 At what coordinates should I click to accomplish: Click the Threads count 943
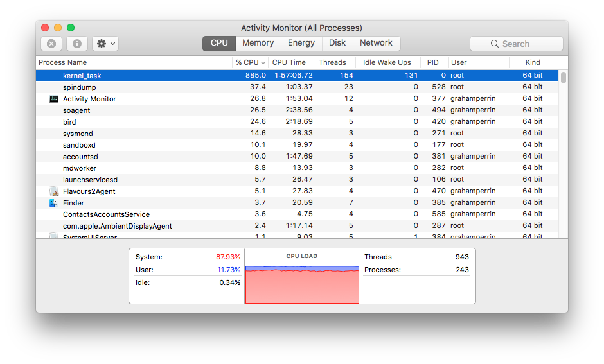462,257
